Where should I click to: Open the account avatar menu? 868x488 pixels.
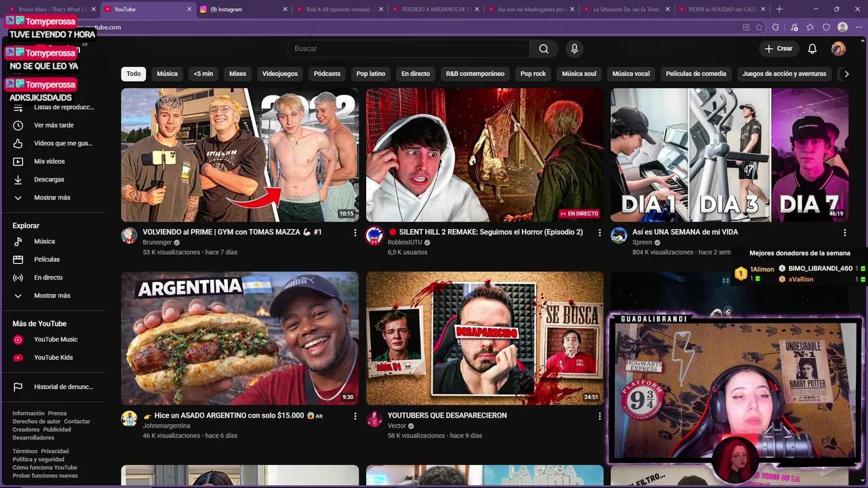click(x=838, y=49)
